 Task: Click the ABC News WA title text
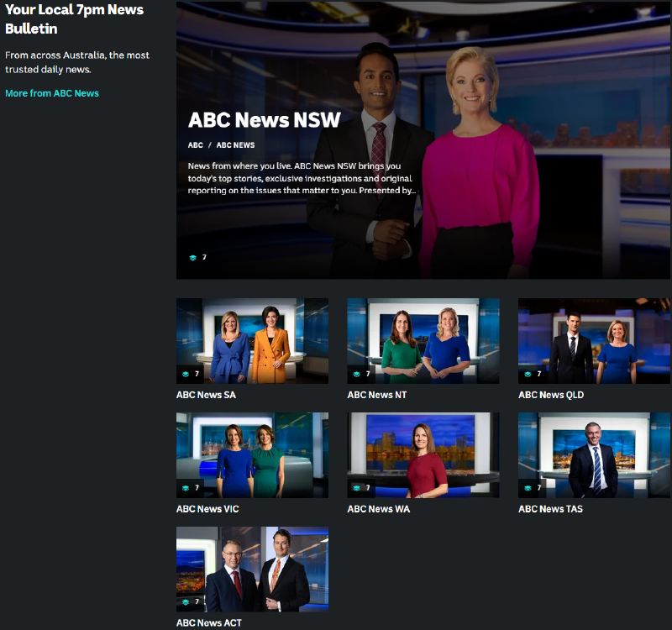click(379, 509)
